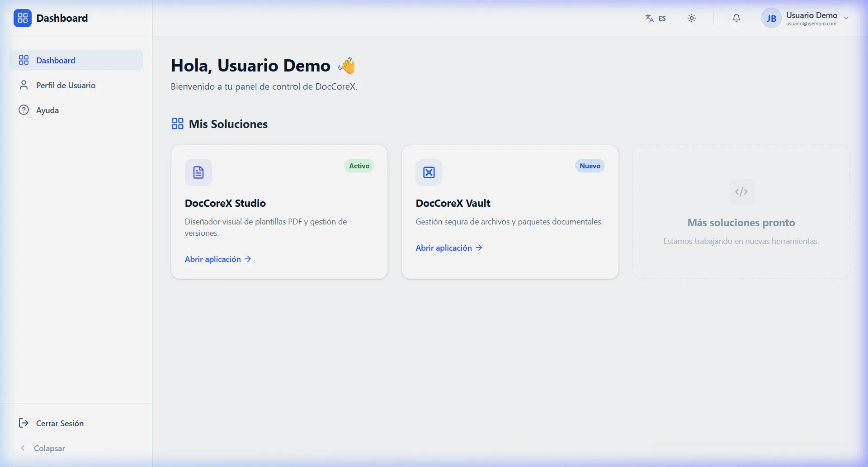Click the Nuevo badge on Vault card

click(x=590, y=166)
